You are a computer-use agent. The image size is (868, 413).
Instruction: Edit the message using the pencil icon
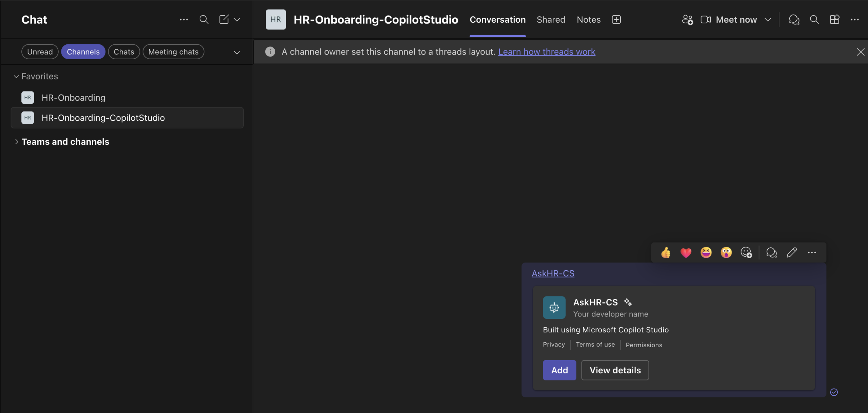792,252
